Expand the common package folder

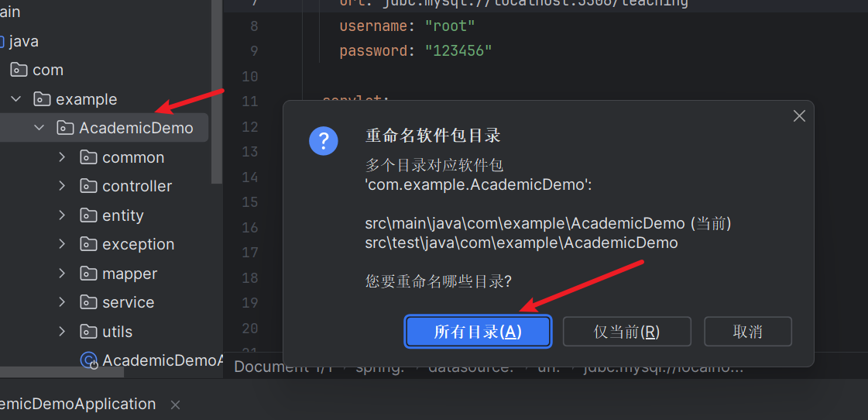click(x=62, y=157)
